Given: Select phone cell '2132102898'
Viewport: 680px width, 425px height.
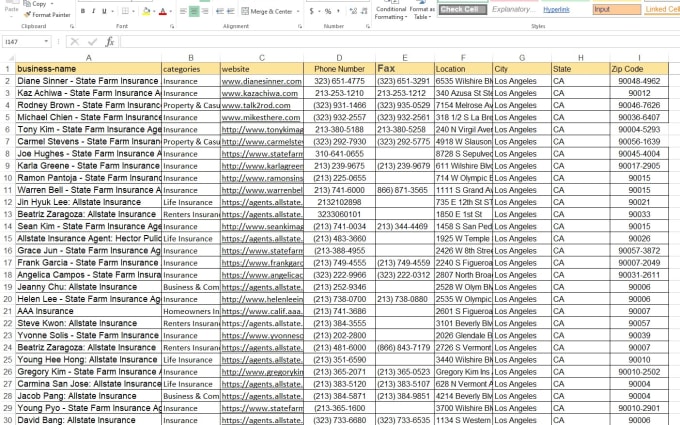Looking at the screenshot, I should pos(339,202).
